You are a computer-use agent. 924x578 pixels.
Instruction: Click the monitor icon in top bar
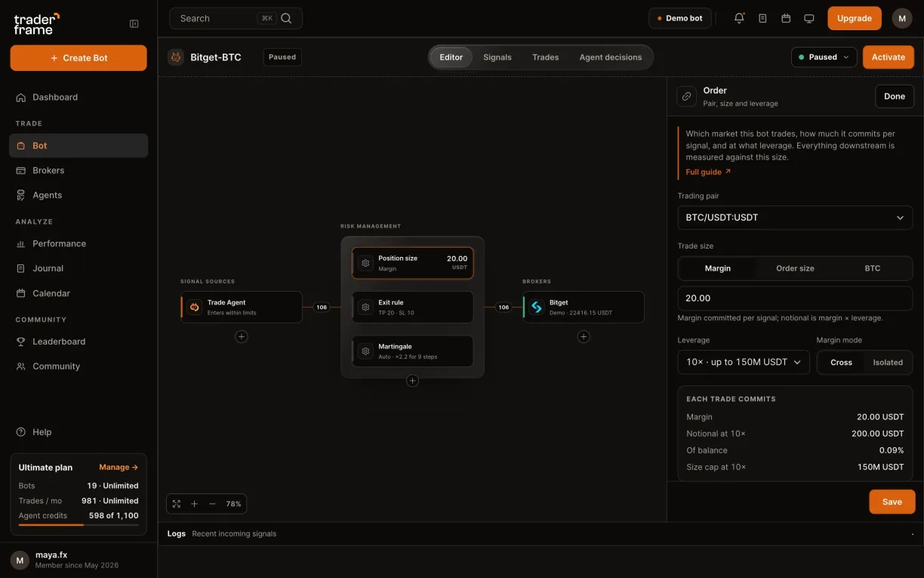(809, 18)
